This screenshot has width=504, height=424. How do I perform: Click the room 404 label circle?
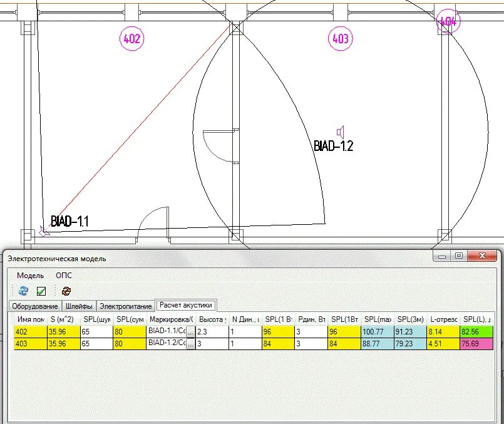[x=448, y=21]
